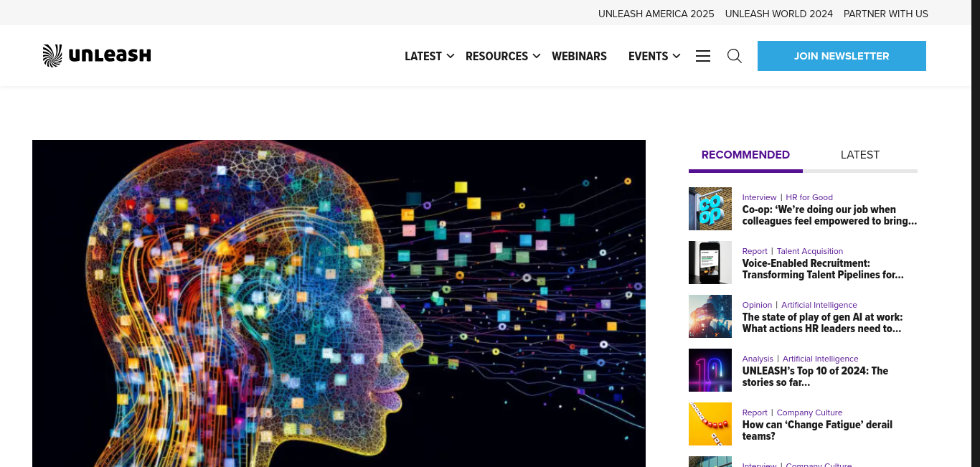Open the Voice-Enabled Recruitment phone thumbnail

(x=710, y=263)
